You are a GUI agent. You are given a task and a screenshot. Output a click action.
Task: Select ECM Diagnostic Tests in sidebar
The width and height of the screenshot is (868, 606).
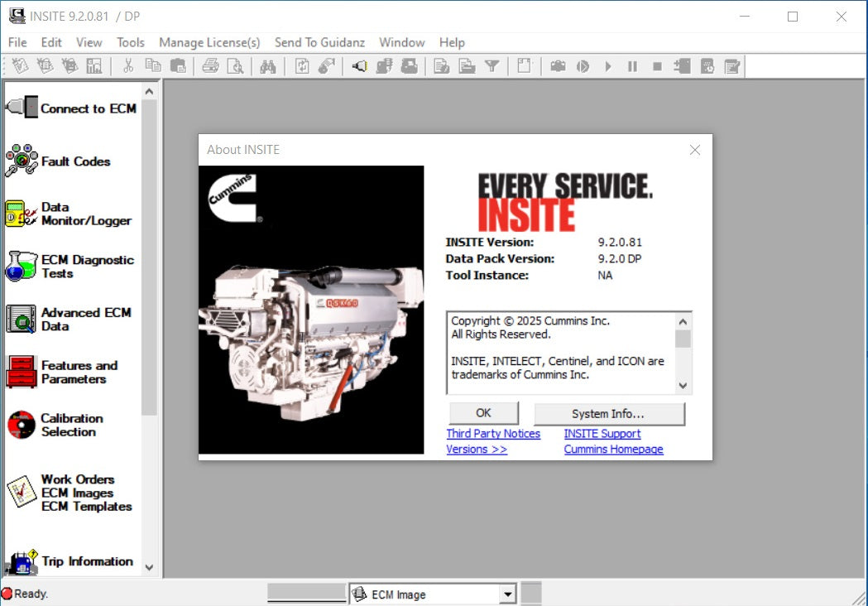click(x=22, y=267)
